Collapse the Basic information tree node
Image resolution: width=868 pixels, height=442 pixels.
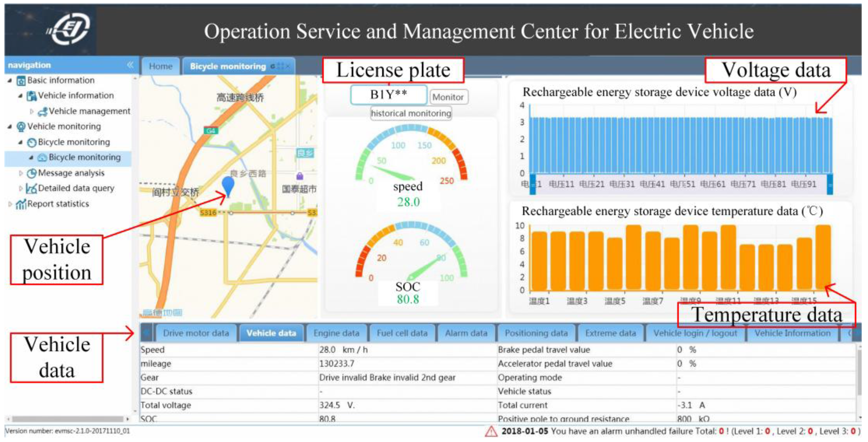click(x=10, y=81)
